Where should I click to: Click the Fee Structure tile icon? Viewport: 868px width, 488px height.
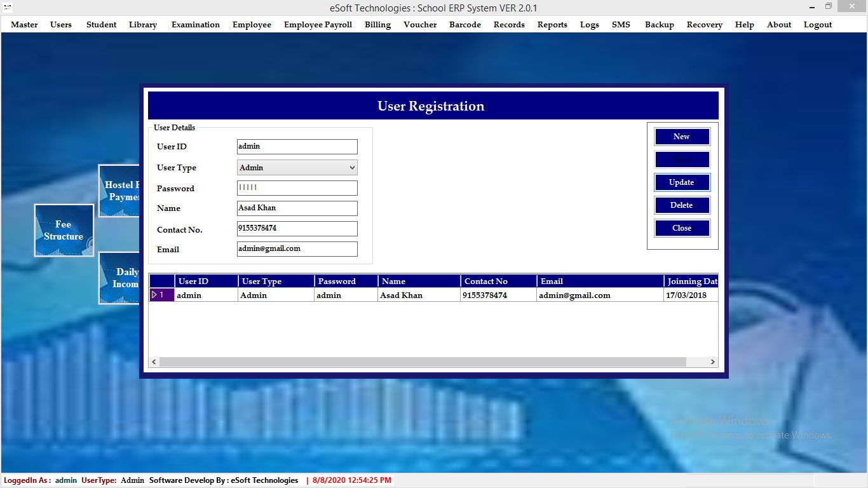pyautogui.click(x=64, y=230)
